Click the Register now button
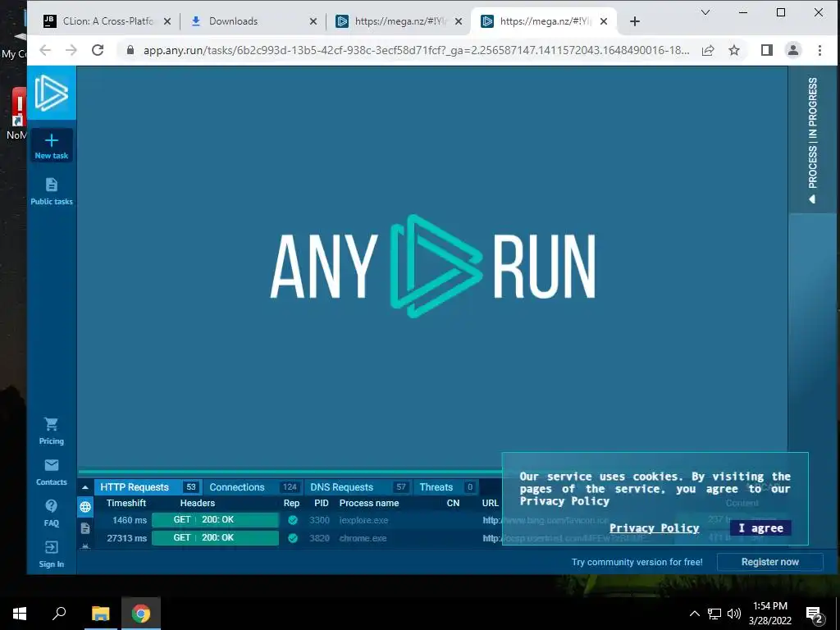Screen dimensions: 840x630 (769, 562)
